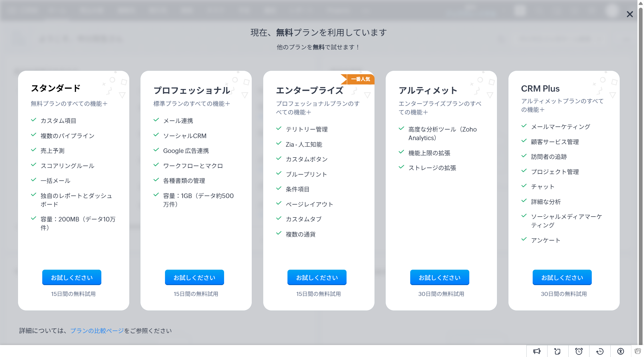Click the Zia - 人工知能 feature item
644x357 pixels.
click(x=304, y=144)
